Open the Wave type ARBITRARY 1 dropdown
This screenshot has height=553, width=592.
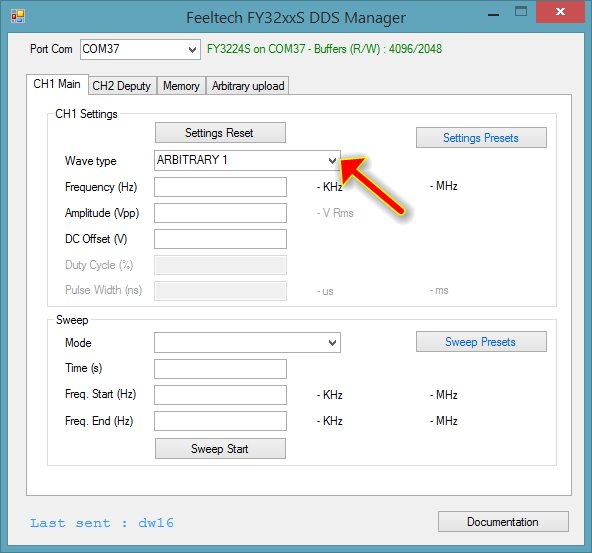click(247, 160)
